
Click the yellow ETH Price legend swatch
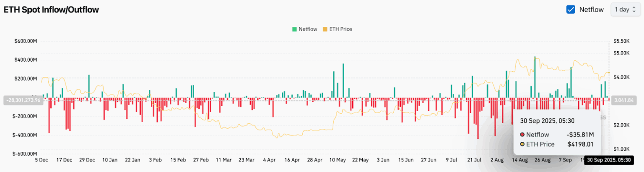pos(325,29)
